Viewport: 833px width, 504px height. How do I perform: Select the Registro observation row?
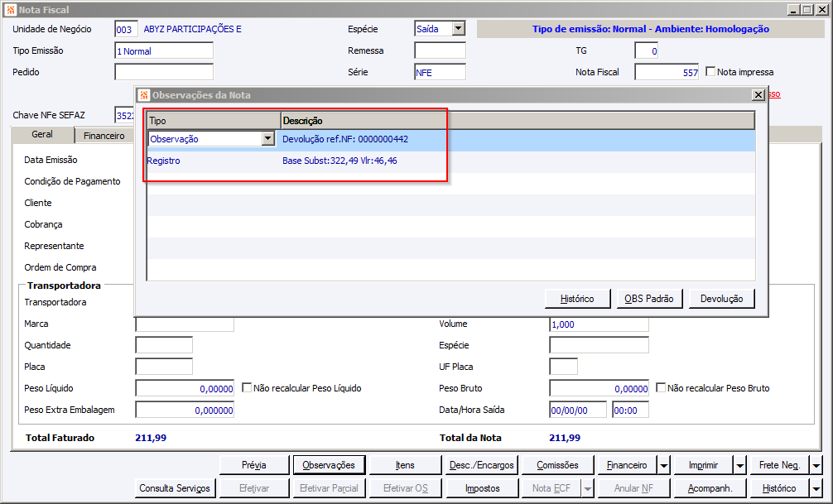tap(450, 161)
